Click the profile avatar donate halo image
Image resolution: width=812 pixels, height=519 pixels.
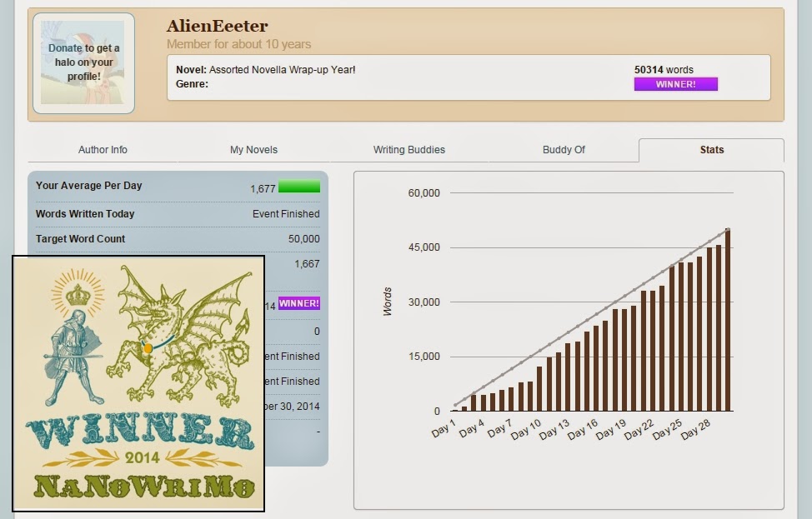[83, 63]
